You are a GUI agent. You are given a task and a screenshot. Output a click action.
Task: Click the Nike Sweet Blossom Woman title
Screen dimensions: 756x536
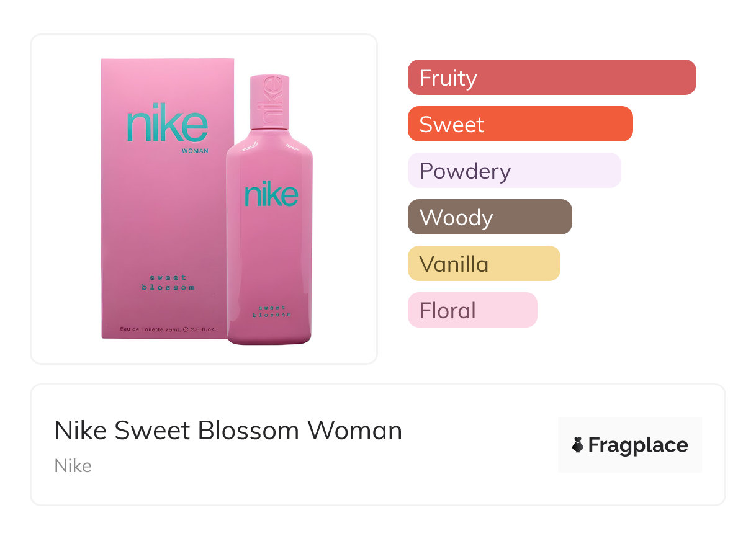(228, 430)
